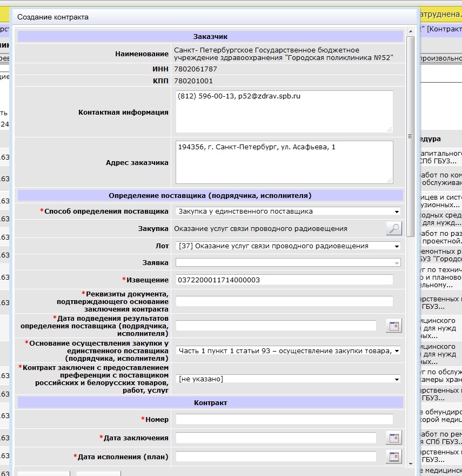462x476 pixels.
Task: Click the ИНН value 7802061787
Action: 196,69
